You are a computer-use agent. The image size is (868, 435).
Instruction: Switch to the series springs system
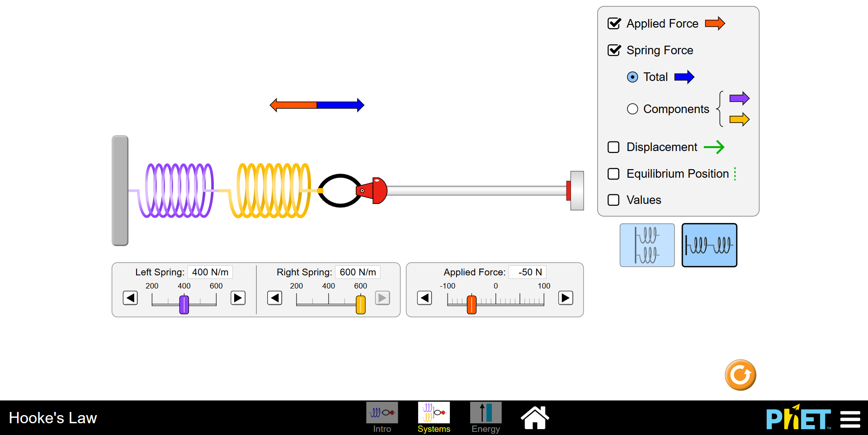point(709,245)
